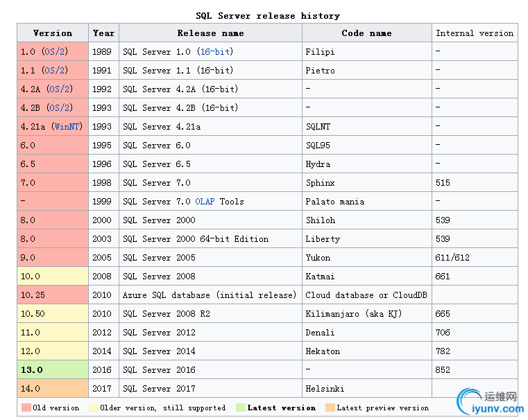Click the SQL Server 2017 release name
This screenshot has height=420, width=528.
coord(159,389)
